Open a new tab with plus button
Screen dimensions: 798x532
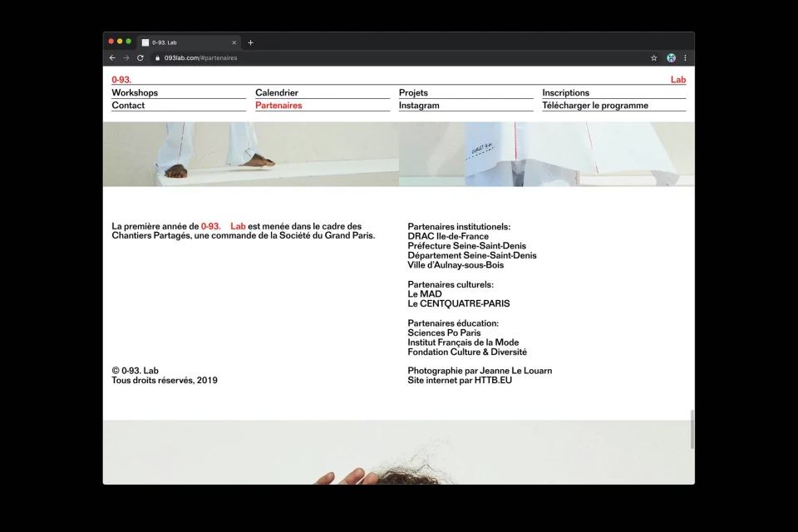(x=250, y=42)
